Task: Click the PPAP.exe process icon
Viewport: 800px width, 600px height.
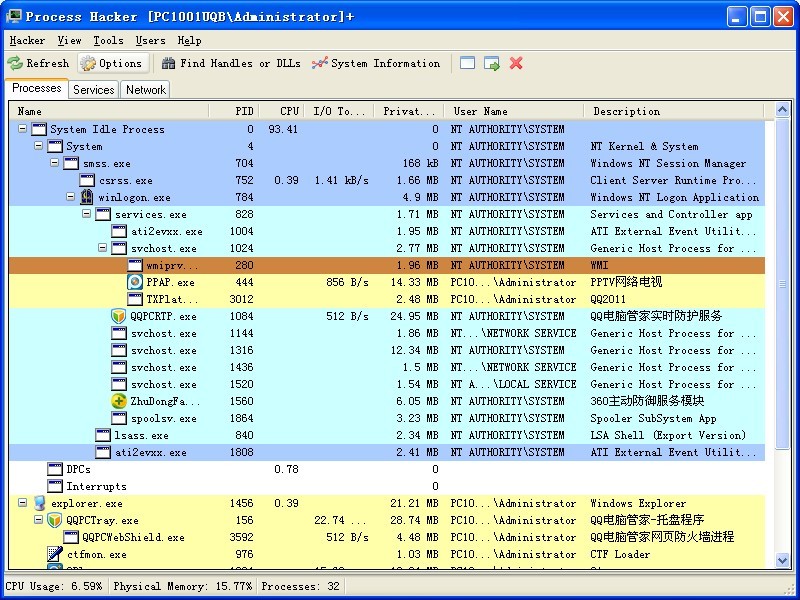Action: click(x=135, y=282)
